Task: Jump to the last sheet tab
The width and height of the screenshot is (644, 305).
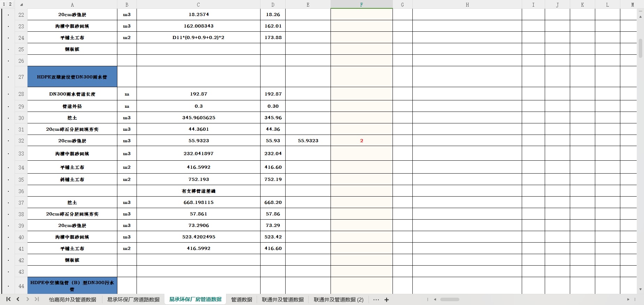Action: click(x=37, y=299)
